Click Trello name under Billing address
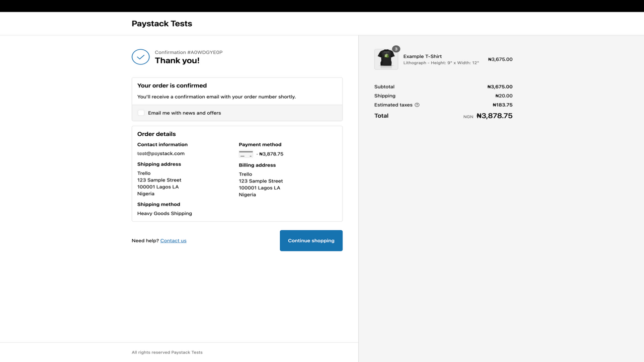Screen dimensions: 644x362 246,174
